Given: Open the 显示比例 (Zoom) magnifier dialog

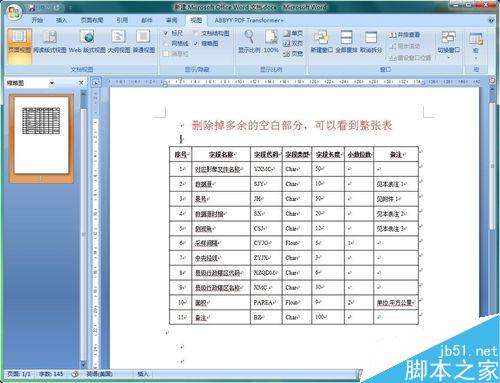Looking at the screenshot, I should tap(249, 41).
